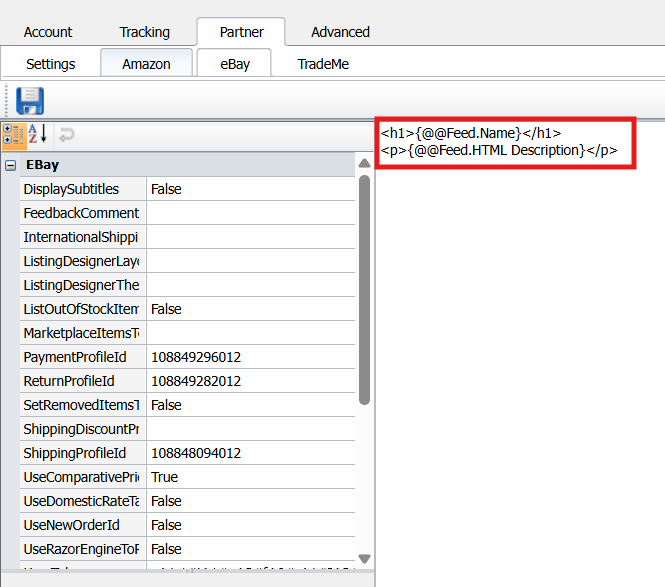The width and height of the screenshot is (665, 587).
Task: Select the eBay sub-tab
Action: pos(235,64)
